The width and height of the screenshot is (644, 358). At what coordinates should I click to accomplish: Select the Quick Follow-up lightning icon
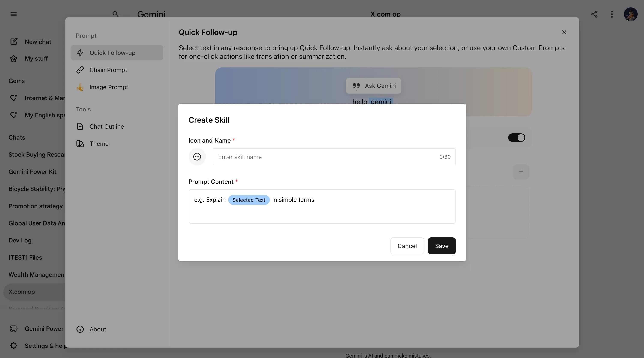point(80,53)
